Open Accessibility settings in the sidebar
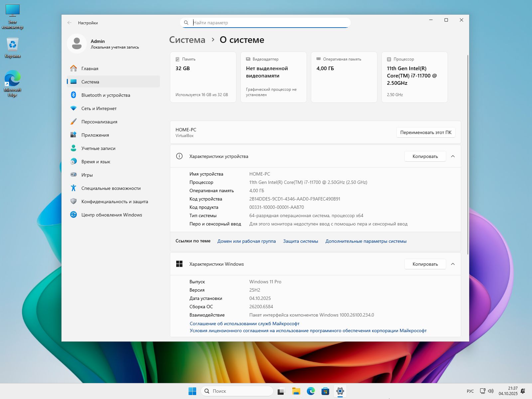 point(111,188)
